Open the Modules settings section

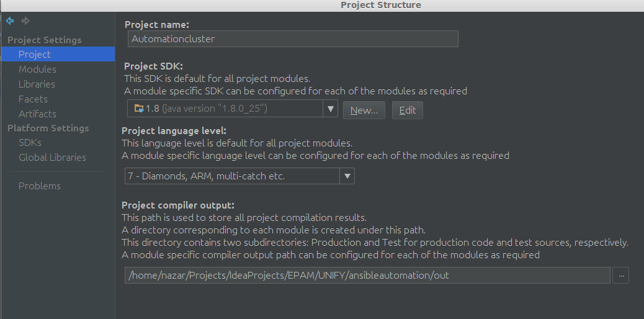tap(37, 69)
